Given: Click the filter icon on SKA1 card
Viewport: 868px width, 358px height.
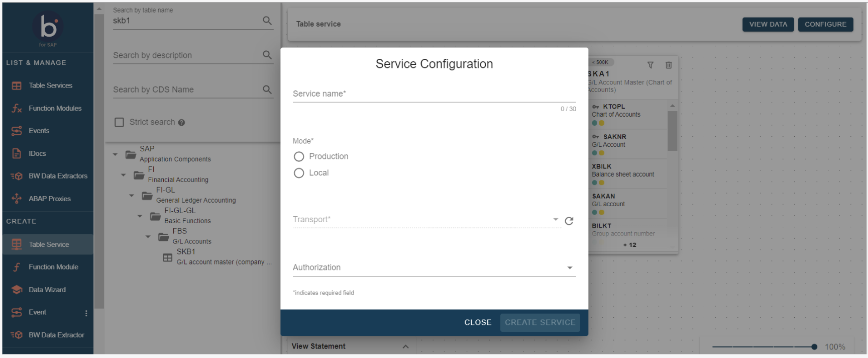Looking at the screenshot, I should [650, 65].
